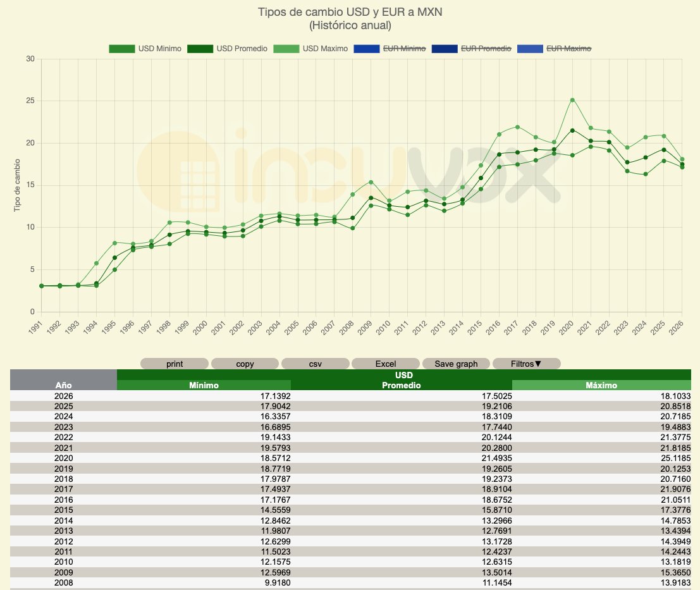Toggle the USD Minimo legend series
The image size is (700, 590).
pyautogui.click(x=145, y=49)
